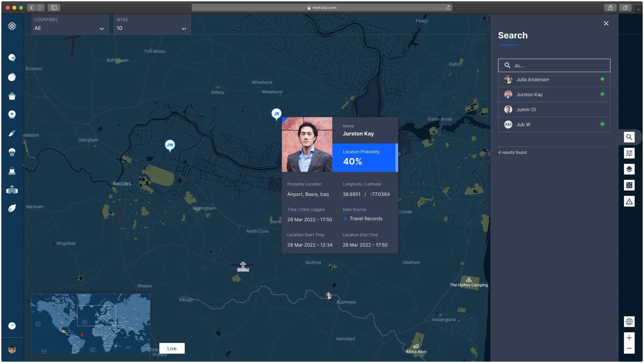644x363 pixels.
Task: Open the filter settings icon below Search
Action: 629,153
